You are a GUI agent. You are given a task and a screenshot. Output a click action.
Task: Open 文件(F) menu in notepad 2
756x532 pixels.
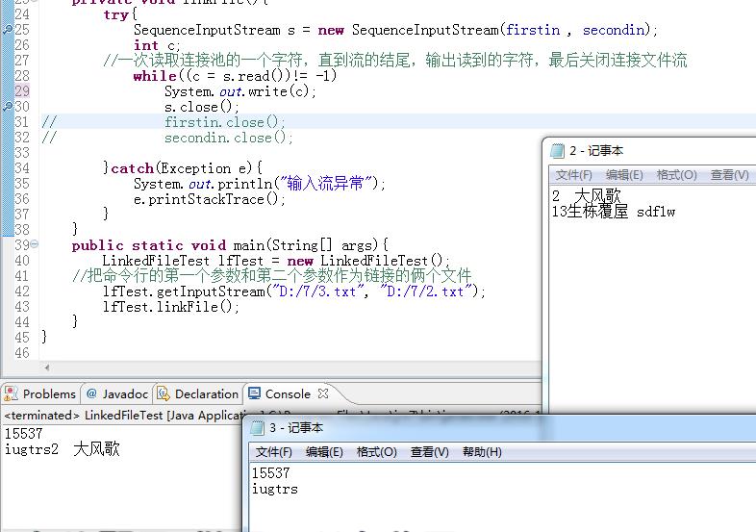point(574,174)
